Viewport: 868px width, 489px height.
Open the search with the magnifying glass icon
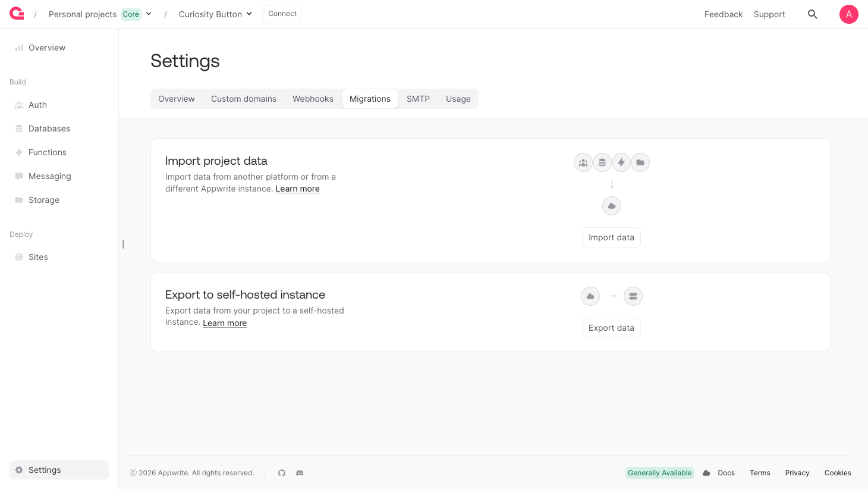point(812,14)
